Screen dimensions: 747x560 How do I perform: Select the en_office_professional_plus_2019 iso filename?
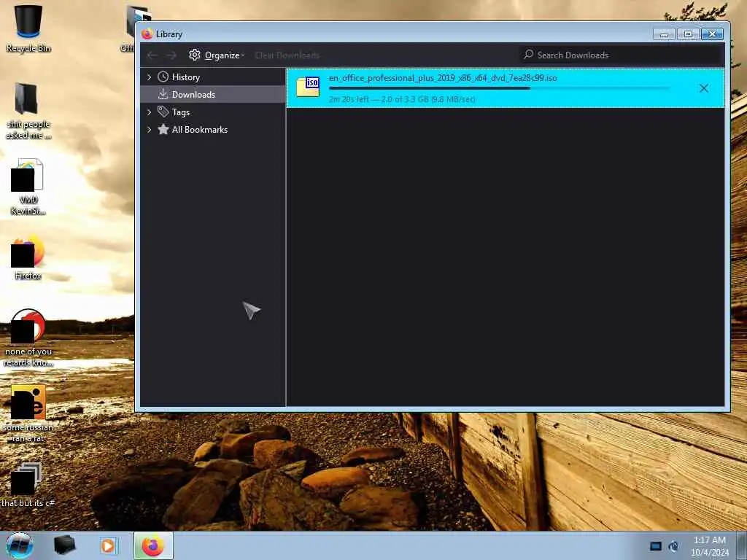(443, 77)
